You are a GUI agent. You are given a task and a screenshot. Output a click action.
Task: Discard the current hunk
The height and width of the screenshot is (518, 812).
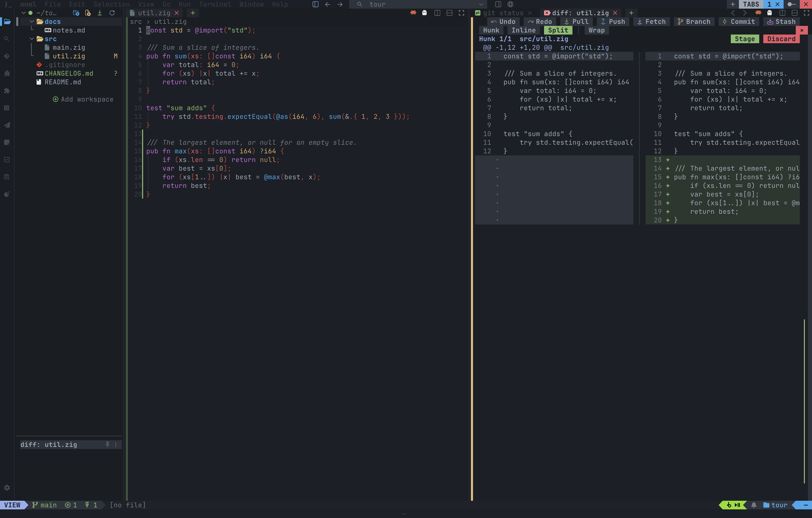(x=782, y=39)
